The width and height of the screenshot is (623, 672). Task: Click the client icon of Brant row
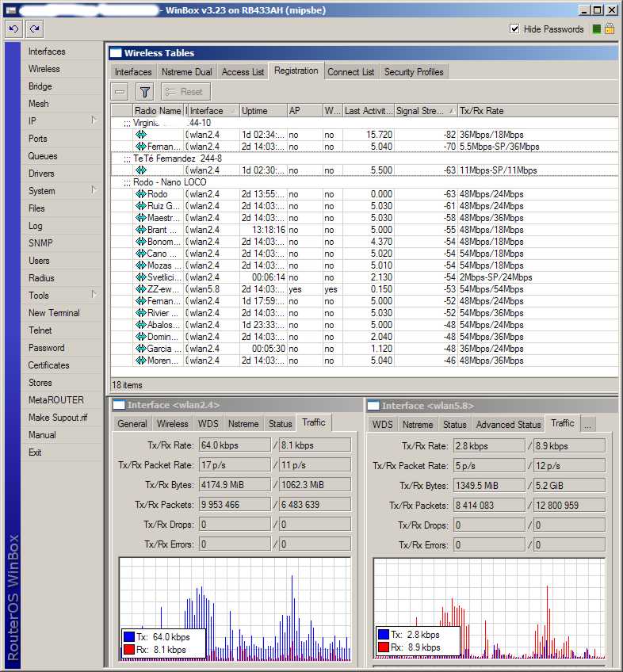(140, 230)
